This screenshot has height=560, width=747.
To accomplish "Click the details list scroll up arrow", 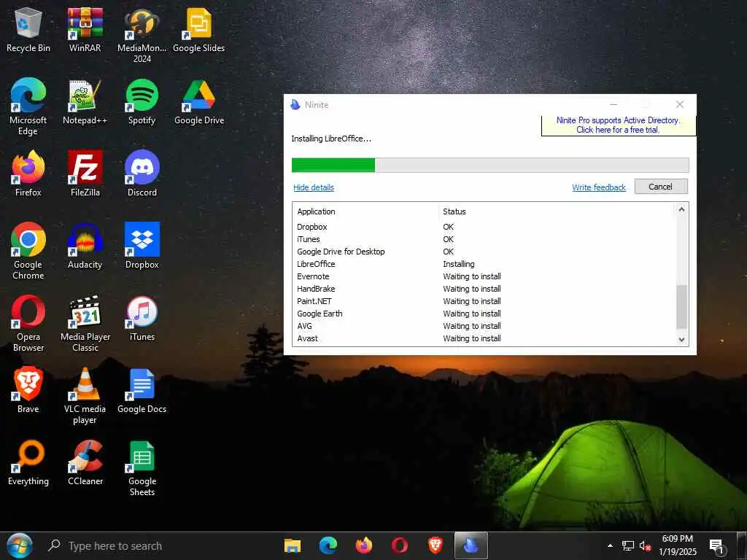I will click(x=681, y=209).
